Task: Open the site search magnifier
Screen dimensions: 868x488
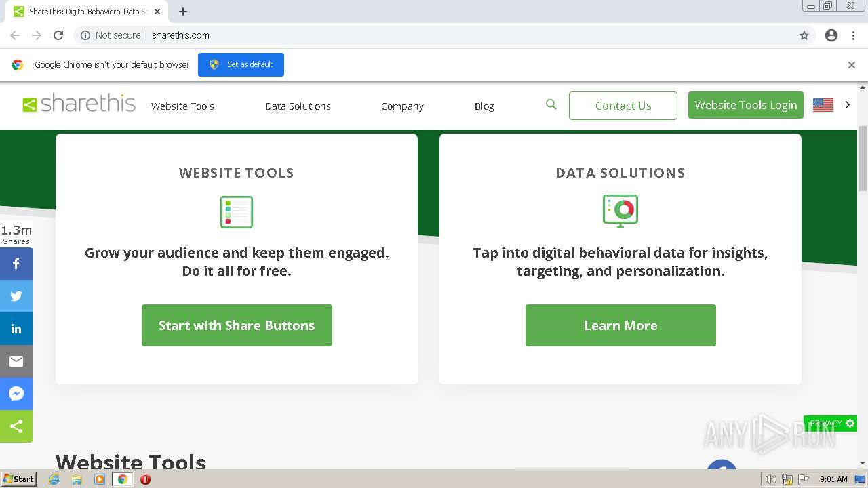Action: (551, 104)
